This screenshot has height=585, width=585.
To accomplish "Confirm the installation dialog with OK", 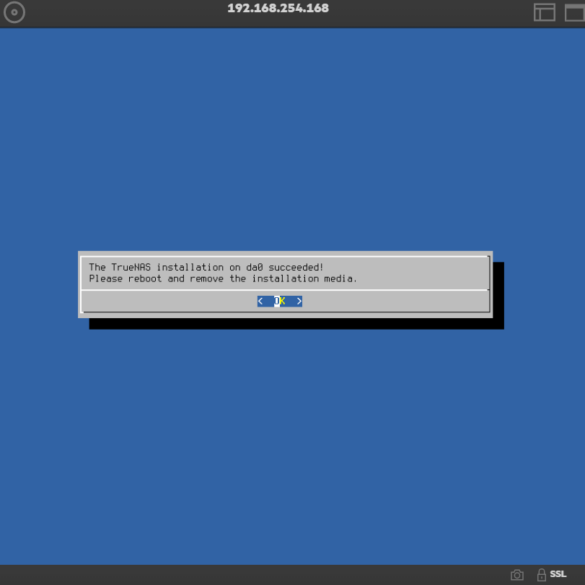I will point(279,301).
